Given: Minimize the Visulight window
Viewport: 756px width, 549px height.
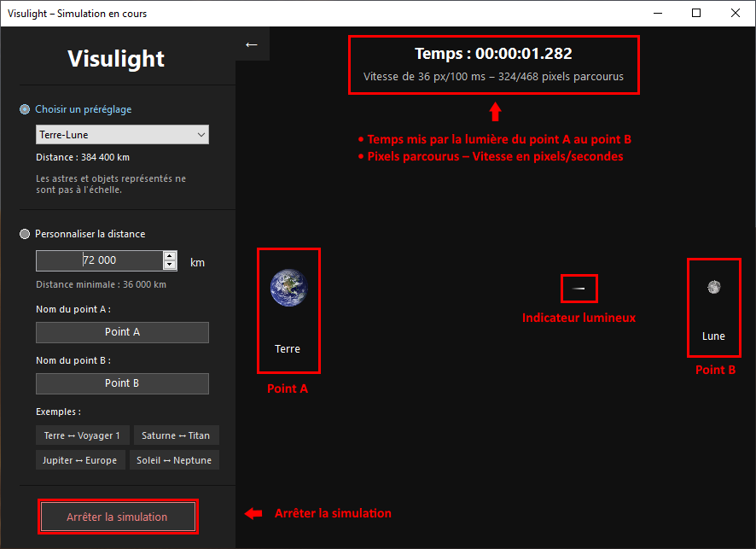Looking at the screenshot, I should (658, 13).
